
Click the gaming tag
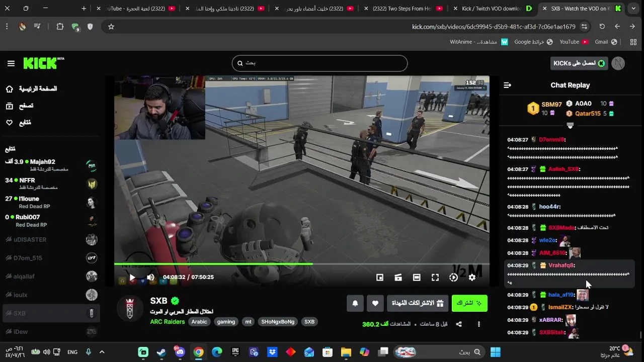(226, 322)
